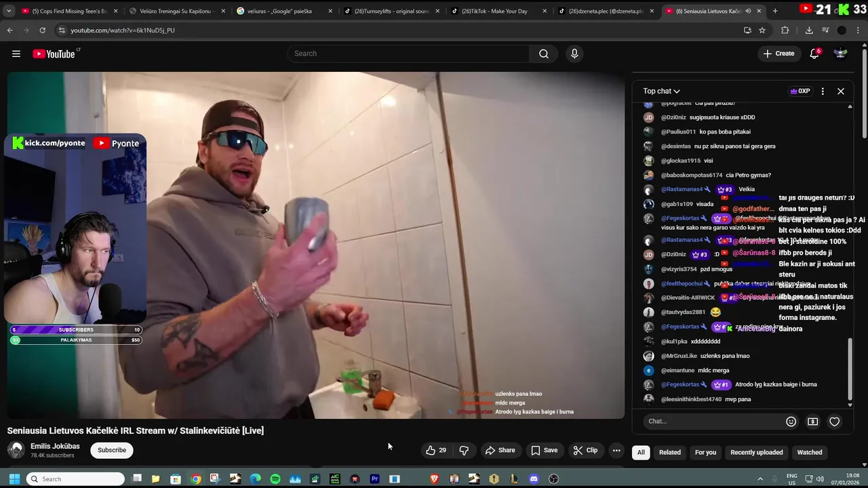This screenshot has width=868, height=488.
Task: Open the Chrome three-dot menu
Action: (x=859, y=30)
